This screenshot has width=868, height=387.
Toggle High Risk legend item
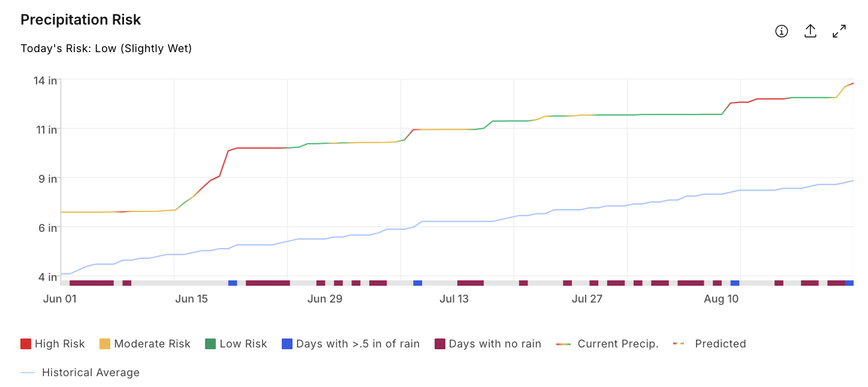click(x=53, y=344)
